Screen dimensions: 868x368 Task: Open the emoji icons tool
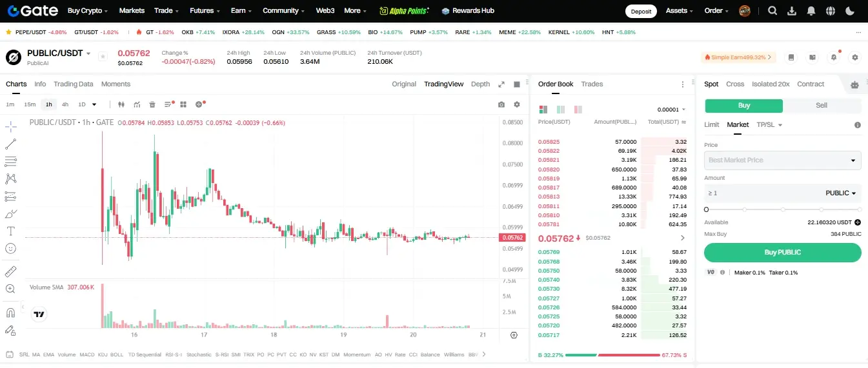click(10, 248)
